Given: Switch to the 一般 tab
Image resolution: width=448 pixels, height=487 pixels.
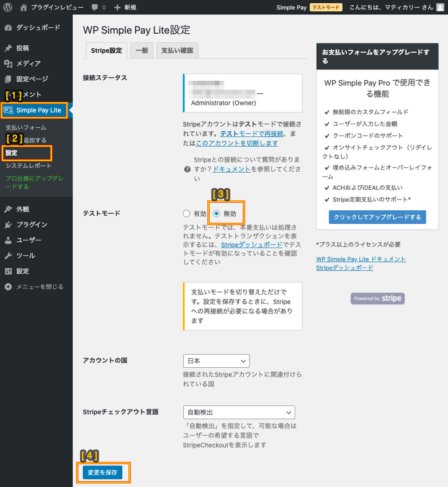Looking at the screenshot, I should tap(142, 50).
